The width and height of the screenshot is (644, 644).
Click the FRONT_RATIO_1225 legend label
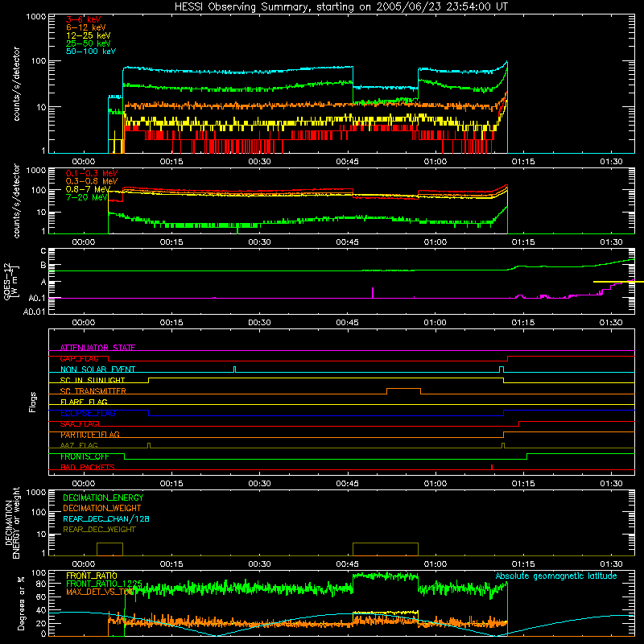click(x=104, y=584)
